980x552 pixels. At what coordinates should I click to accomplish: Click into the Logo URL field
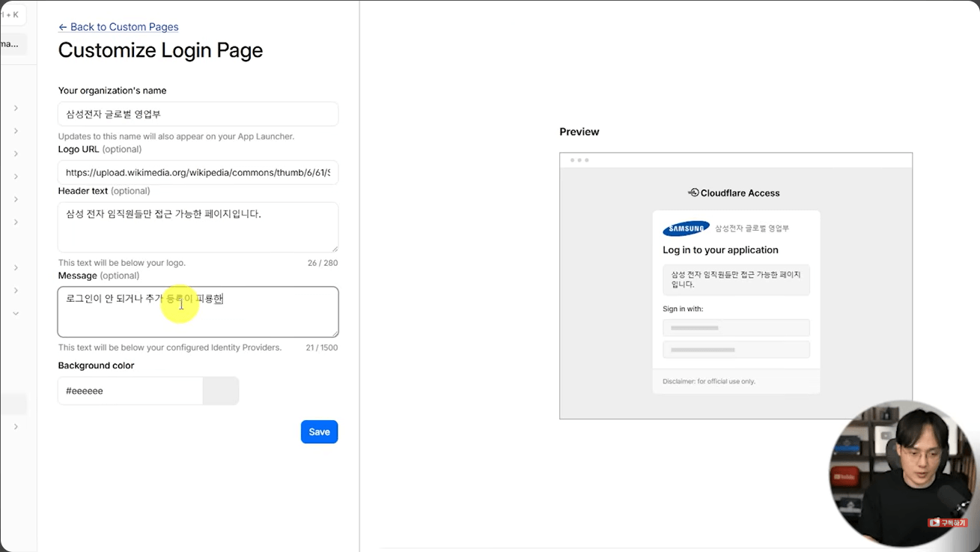coord(198,172)
